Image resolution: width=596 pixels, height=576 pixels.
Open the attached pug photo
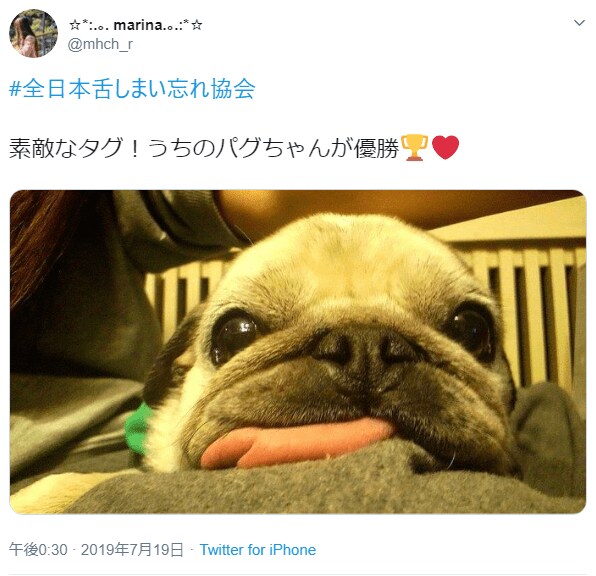[298, 352]
